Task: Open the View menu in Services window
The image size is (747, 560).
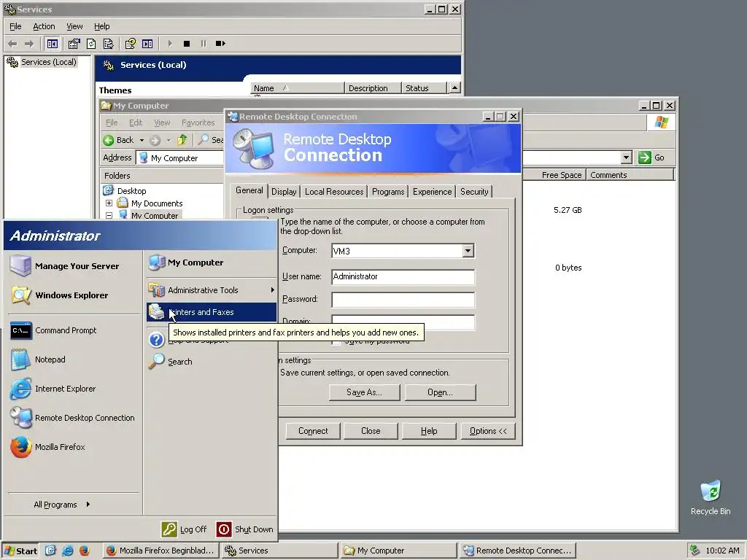Action: (x=74, y=27)
